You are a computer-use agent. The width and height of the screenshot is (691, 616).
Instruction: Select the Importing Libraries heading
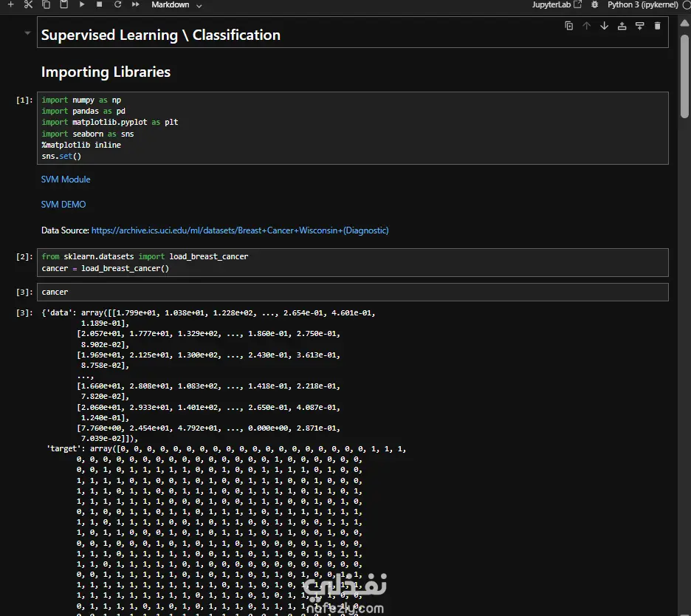pos(106,72)
